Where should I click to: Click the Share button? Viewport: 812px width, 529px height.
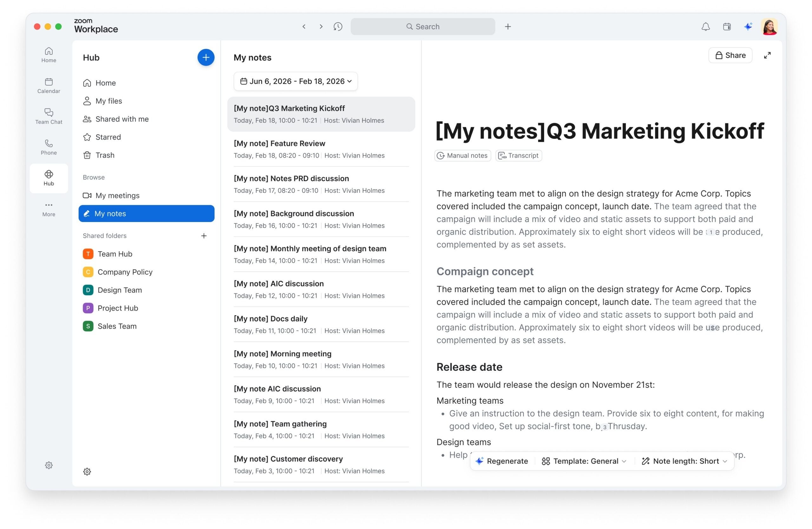pyautogui.click(x=730, y=55)
